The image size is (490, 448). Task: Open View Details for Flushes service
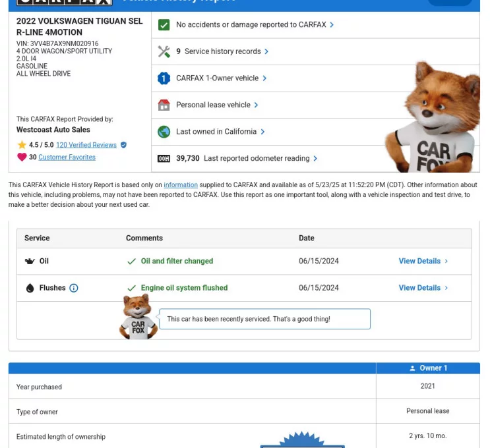[x=423, y=288]
